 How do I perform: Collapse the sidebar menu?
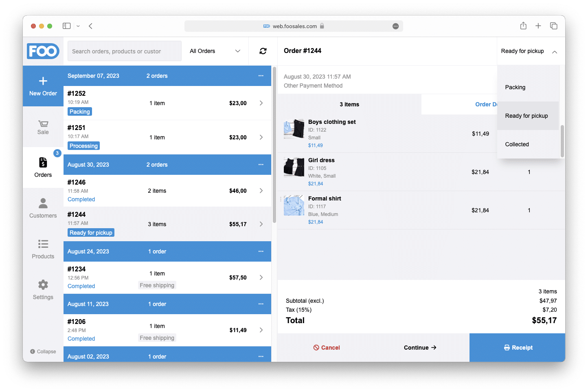pyautogui.click(x=43, y=352)
